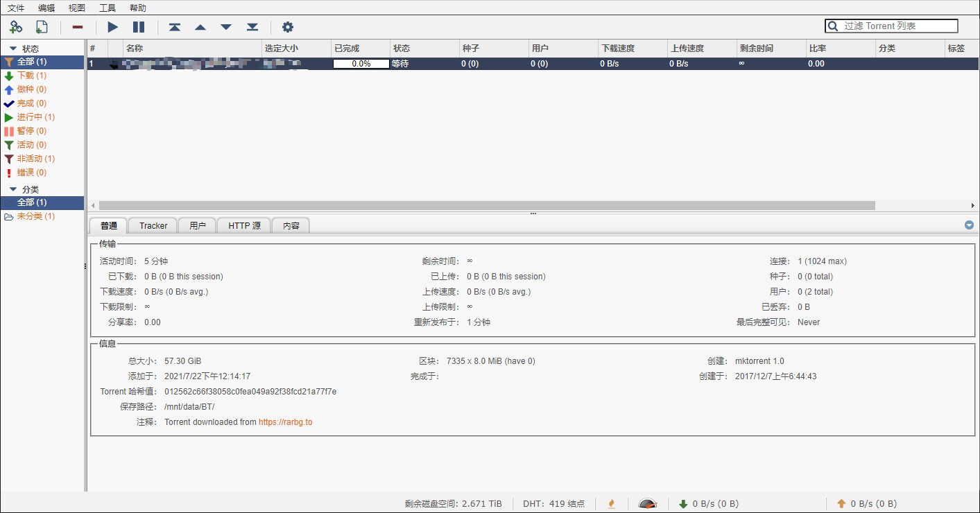Open the https://rarbg.to link
Screen dimensions: 980x513
point(285,422)
